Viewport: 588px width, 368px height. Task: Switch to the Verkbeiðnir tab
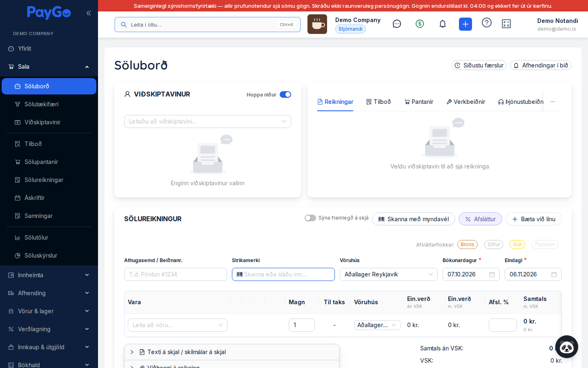[466, 102]
